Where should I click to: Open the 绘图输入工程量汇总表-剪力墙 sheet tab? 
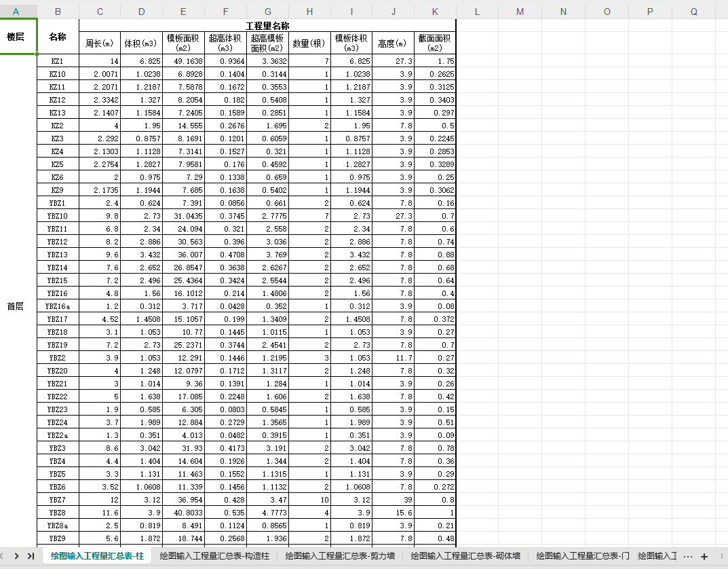340,556
